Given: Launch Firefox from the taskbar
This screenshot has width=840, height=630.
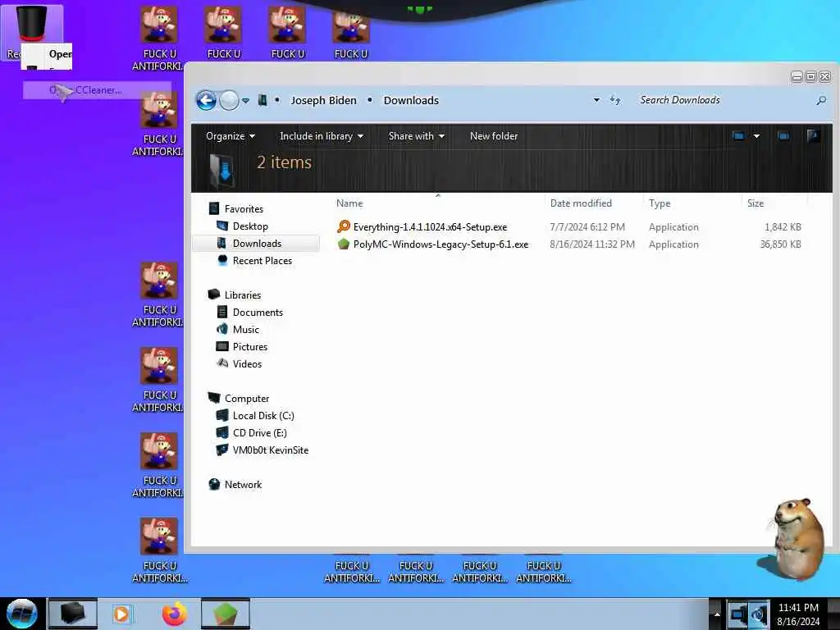Looking at the screenshot, I should pos(175,614).
